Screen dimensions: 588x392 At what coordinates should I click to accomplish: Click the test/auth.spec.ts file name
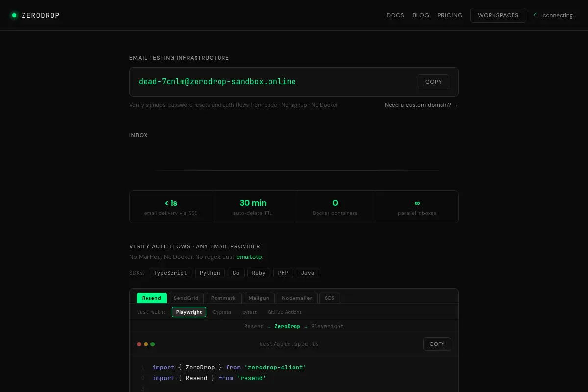(x=289, y=344)
